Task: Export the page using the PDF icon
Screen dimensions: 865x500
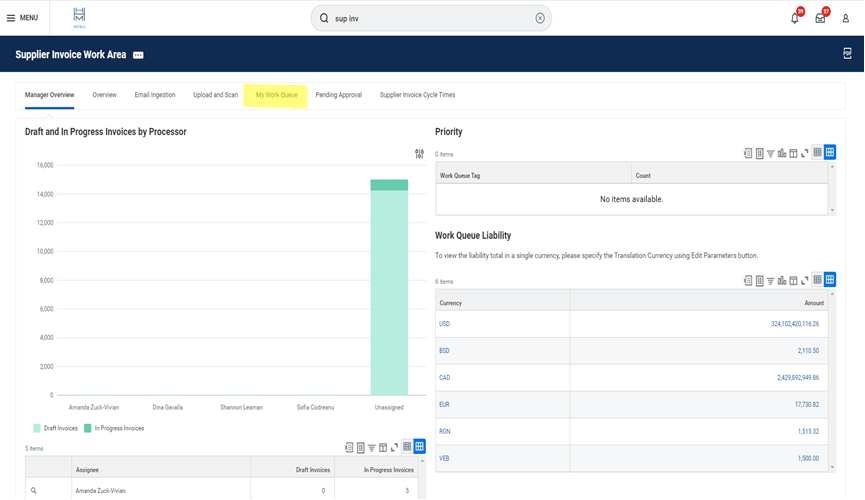Action: 847,54
